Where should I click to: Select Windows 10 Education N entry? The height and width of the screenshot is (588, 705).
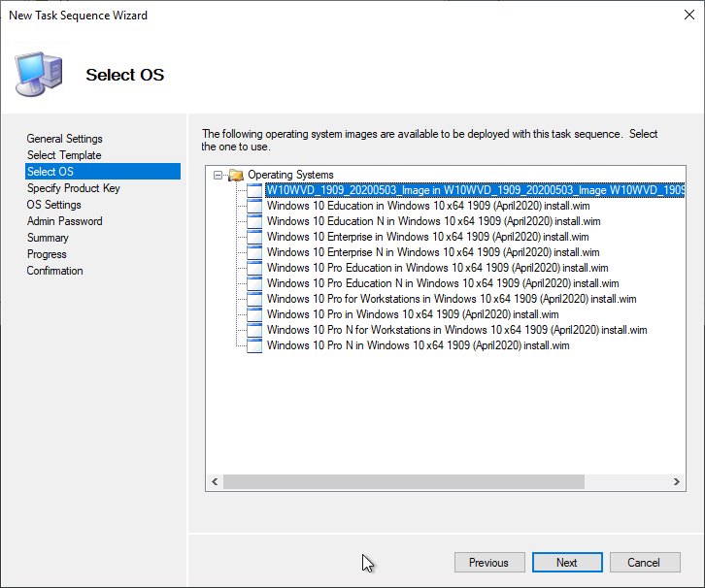[x=433, y=221]
